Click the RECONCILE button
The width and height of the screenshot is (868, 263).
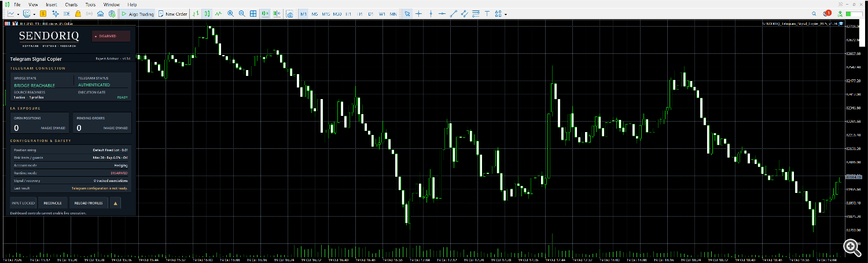click(x=53, y=203)
